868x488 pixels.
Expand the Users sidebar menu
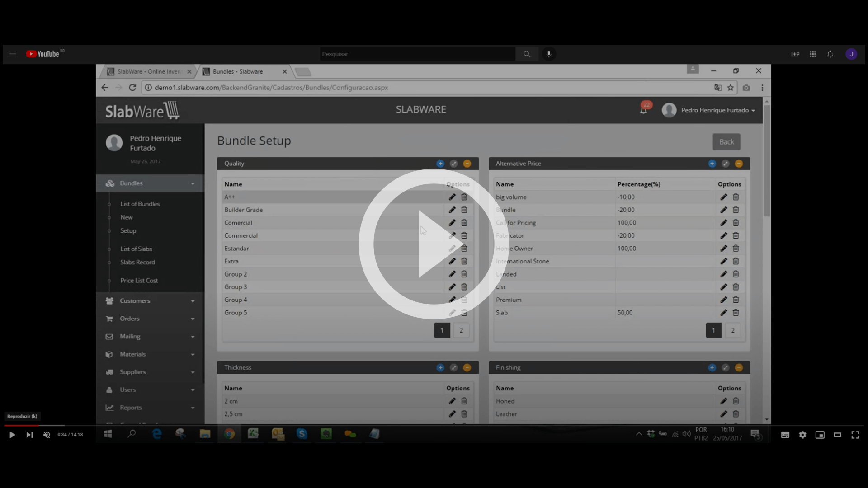pyautogui.click(x=150, y=390)
